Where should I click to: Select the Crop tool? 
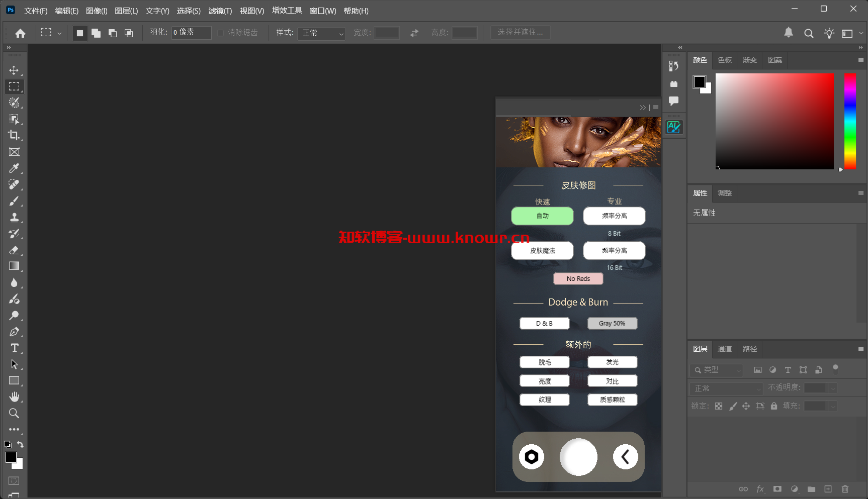pyautogui.click(x=14, y=135)
